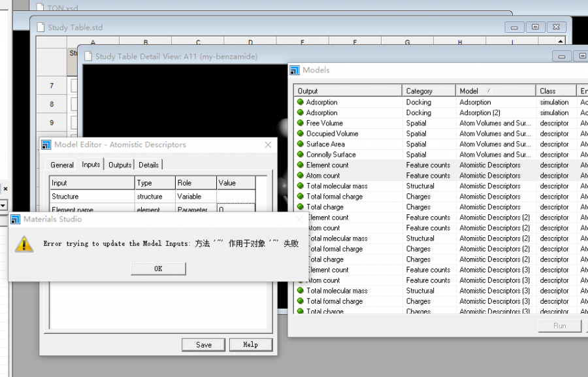The height and width of the screenshot is (377, 588).
Task: Select Total charge of Atomistic Descriptors (2)
Action: point(326,259)
